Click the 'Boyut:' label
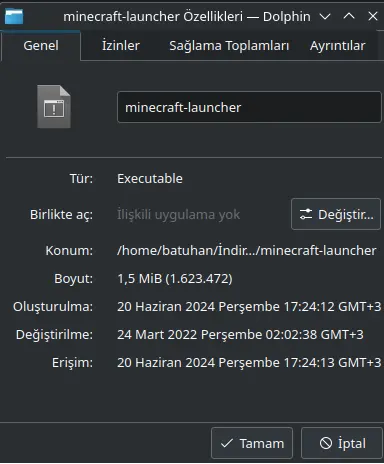Viewport: 384px width, 464px height. click(x=74, y=278)
